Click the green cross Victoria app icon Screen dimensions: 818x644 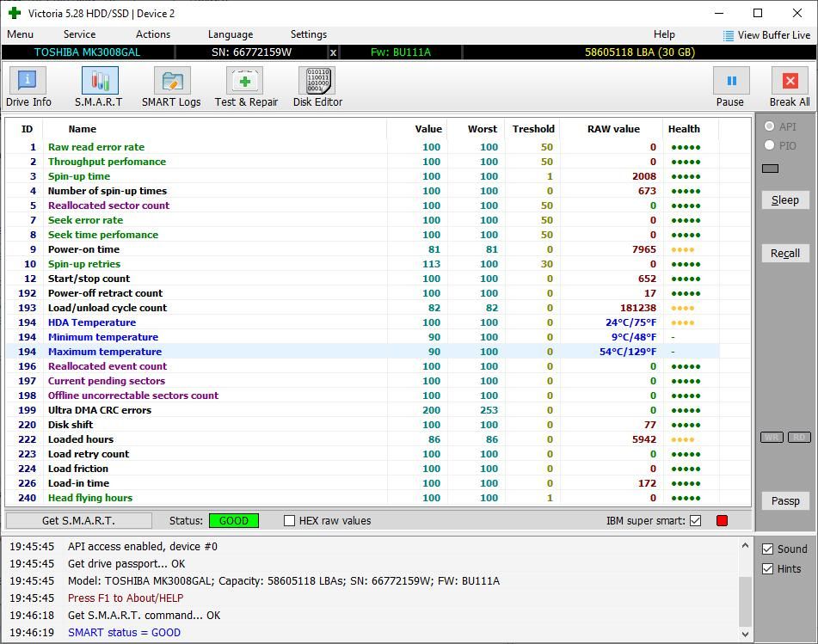click(15, 13)
